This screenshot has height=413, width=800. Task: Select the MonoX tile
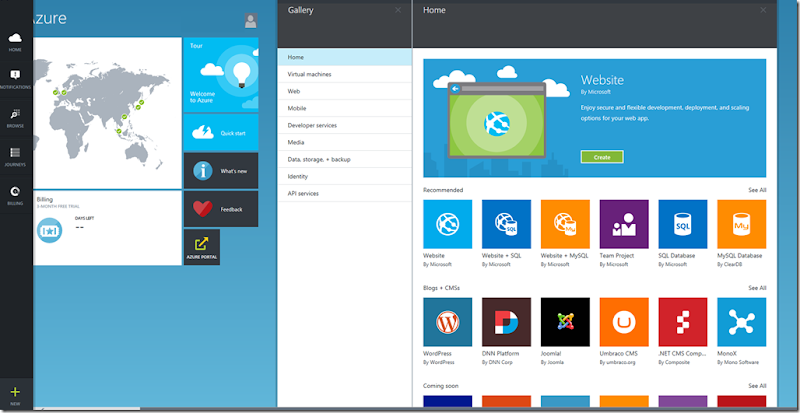(x=741, y=322)
